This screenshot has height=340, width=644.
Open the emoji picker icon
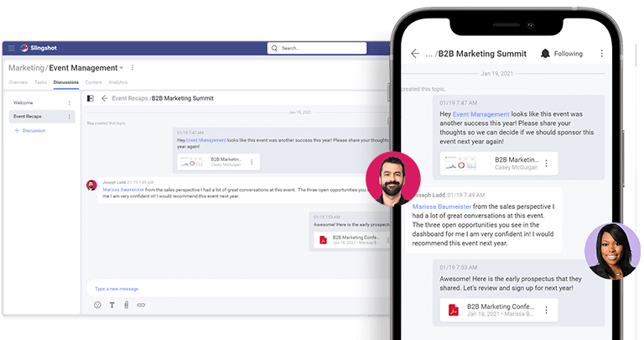(97, 305)
